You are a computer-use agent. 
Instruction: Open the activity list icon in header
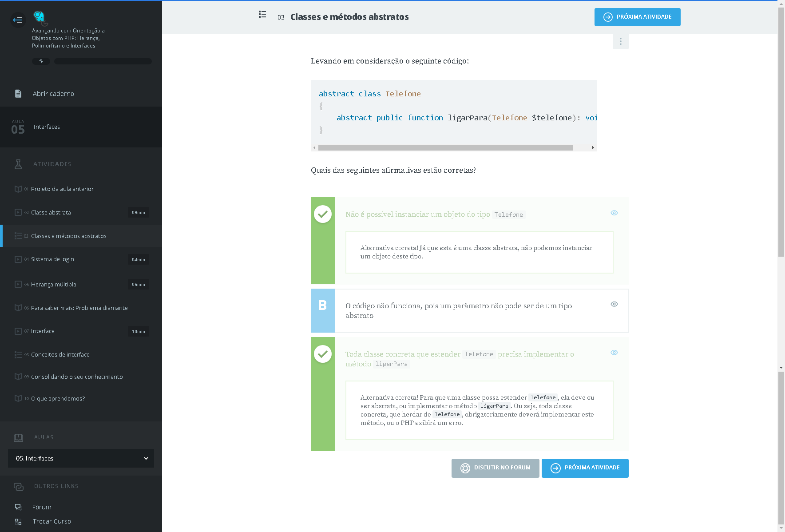click(262, 15)
